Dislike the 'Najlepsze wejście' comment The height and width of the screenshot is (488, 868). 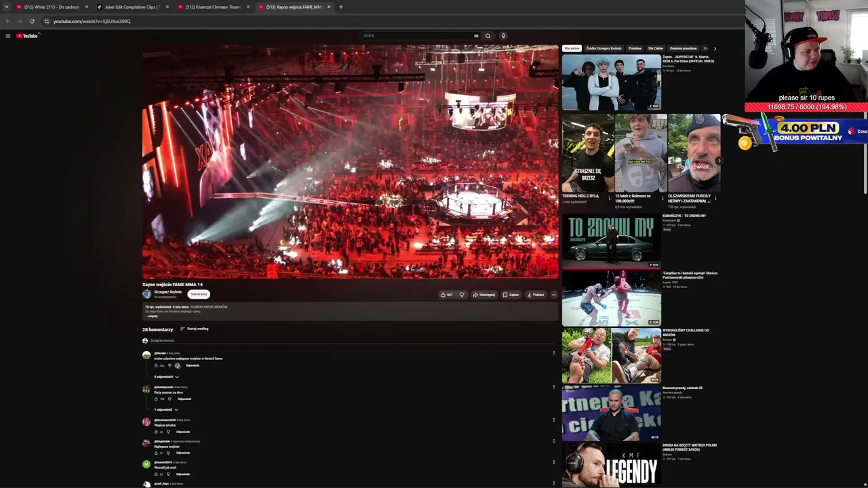pyautogui.click(x=169, y=453)
